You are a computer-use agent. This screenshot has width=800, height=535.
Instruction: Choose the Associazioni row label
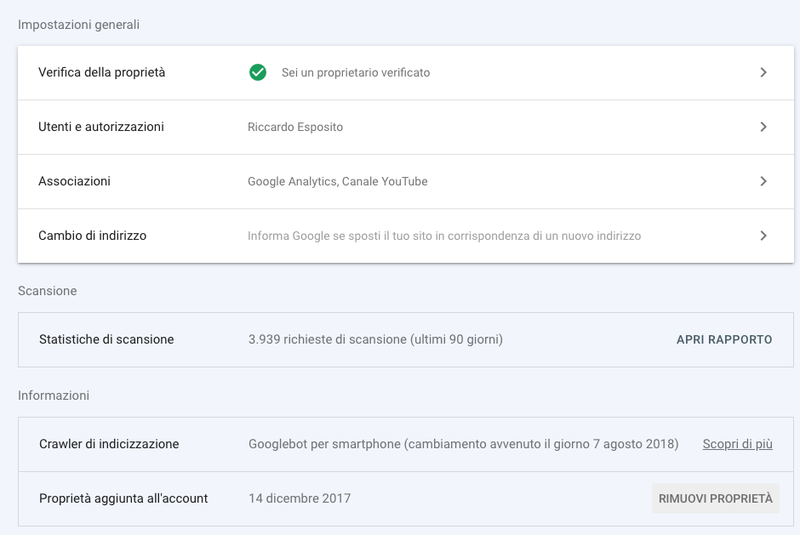click(74, 181)
